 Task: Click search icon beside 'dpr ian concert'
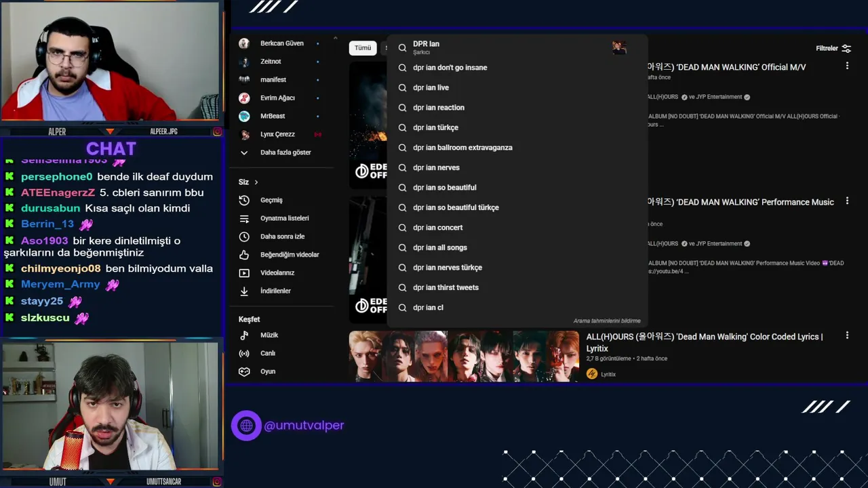click(x=402, y=228)
